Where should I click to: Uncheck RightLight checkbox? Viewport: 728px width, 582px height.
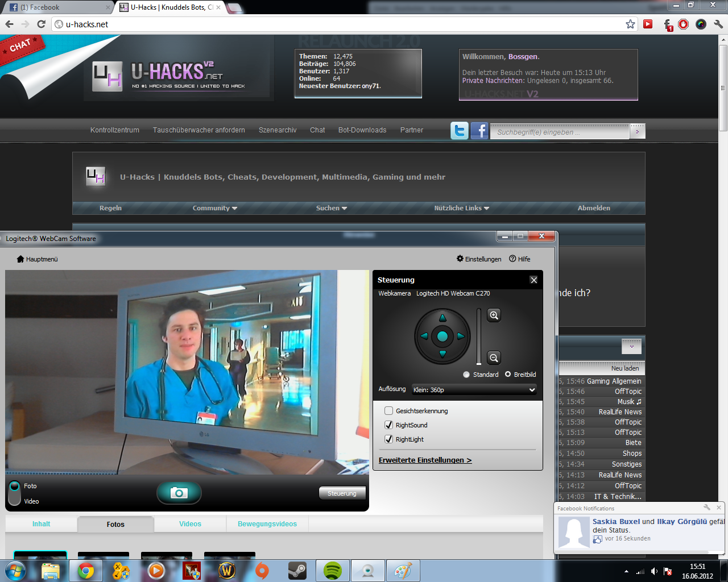point(389,439)
